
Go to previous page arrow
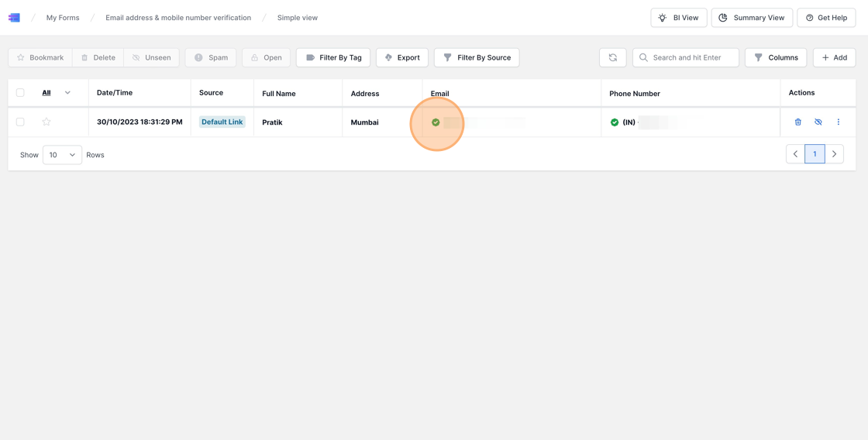[x=795, y=154]
